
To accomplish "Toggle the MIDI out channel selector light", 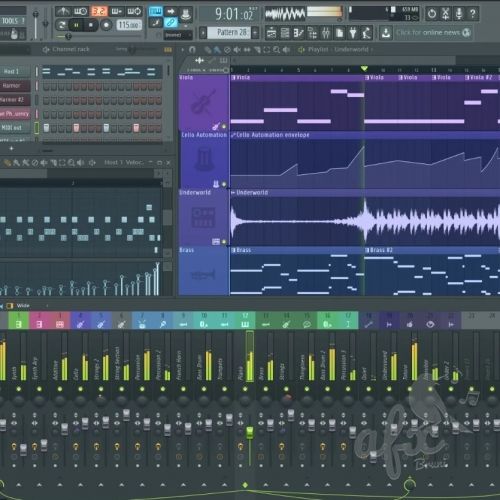I will [x=36, y=128].
